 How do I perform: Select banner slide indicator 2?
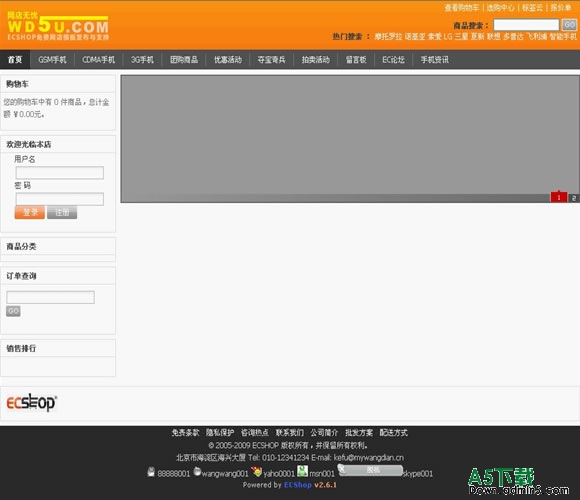pyautogui.click(x=574, y=198)
